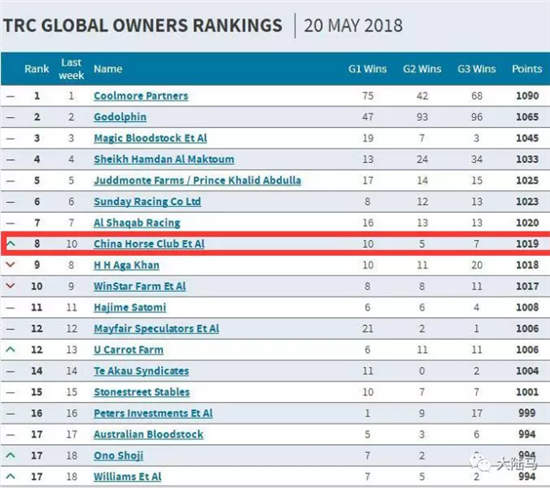The width and height of the screenshot is (550, 490).
Task: Open Al Shaqab Racing link
Action: [137, 223]
